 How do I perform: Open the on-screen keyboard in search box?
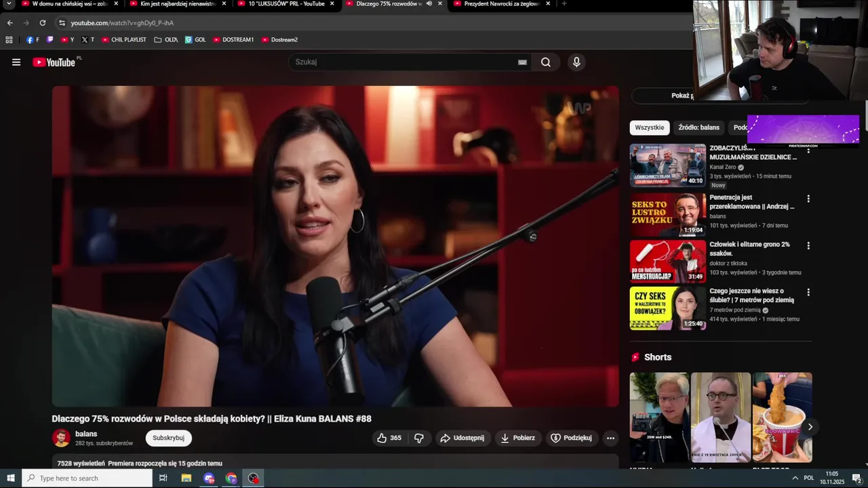[522, 62]
